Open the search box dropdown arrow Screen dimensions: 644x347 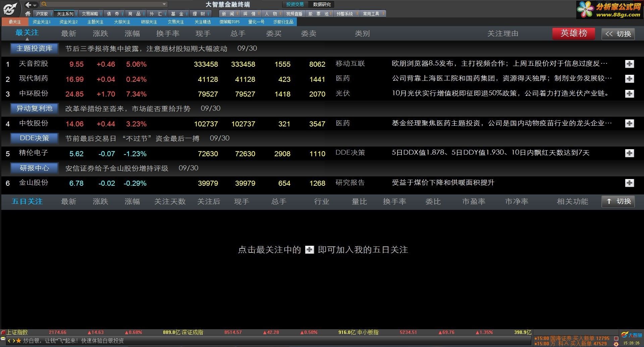pos(164,4)
